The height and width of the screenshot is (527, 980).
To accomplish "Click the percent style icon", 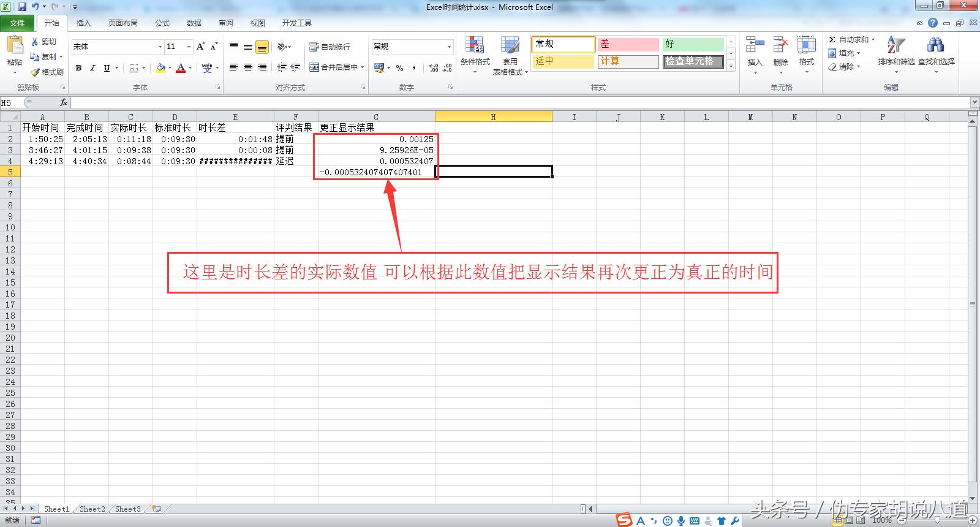I will (399, 68).
